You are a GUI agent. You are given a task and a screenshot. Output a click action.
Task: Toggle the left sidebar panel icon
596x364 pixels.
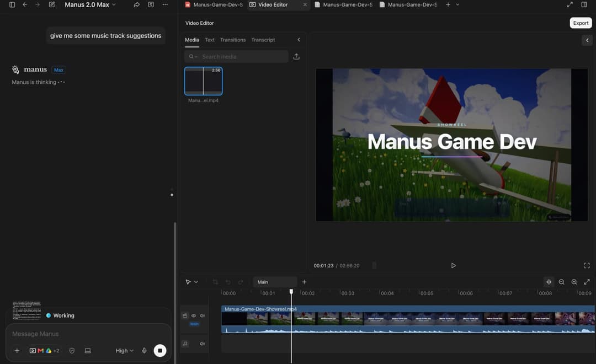pos(12,4)
